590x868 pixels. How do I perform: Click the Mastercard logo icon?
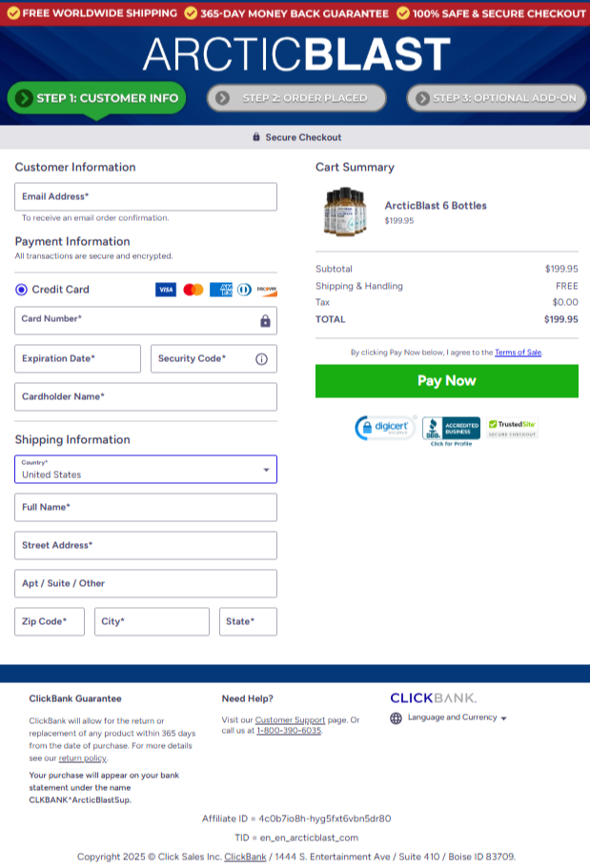(193, 290)
